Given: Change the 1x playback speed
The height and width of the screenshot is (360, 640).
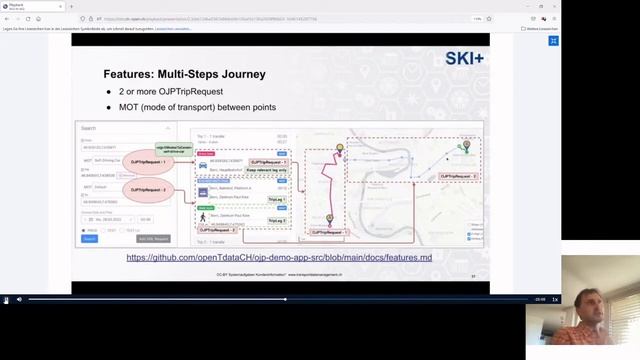Looking at the screenshot, I should 555,300.
